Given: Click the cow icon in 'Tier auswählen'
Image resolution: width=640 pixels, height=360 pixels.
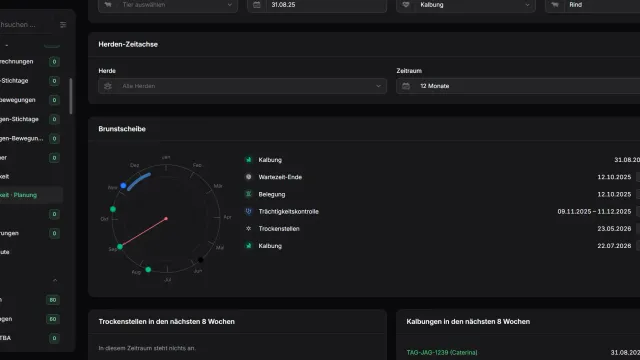Looking at the screenshot, I should 108,5.
